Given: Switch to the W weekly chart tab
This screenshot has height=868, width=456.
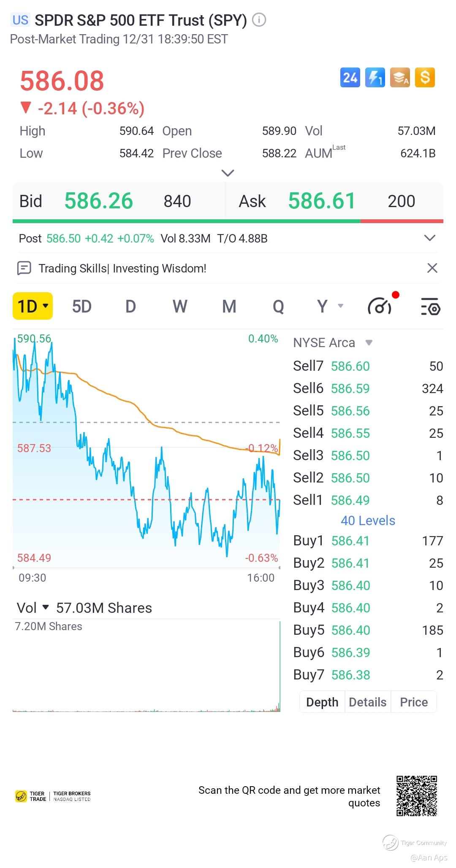Looking at the screenshot, I should point(180,306).
